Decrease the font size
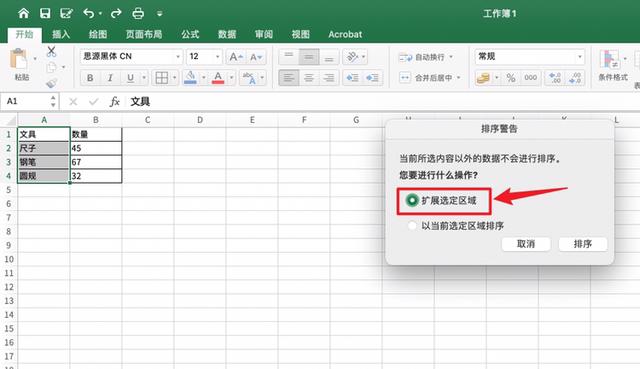This screenshot has height=369, width=640. tap(256, 57)
